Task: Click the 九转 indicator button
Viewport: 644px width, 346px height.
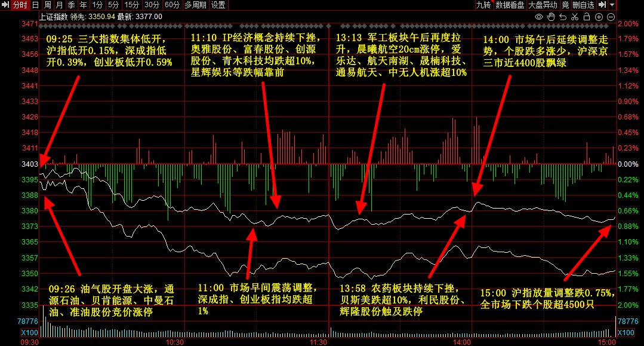Action: (x=483, y=5)
